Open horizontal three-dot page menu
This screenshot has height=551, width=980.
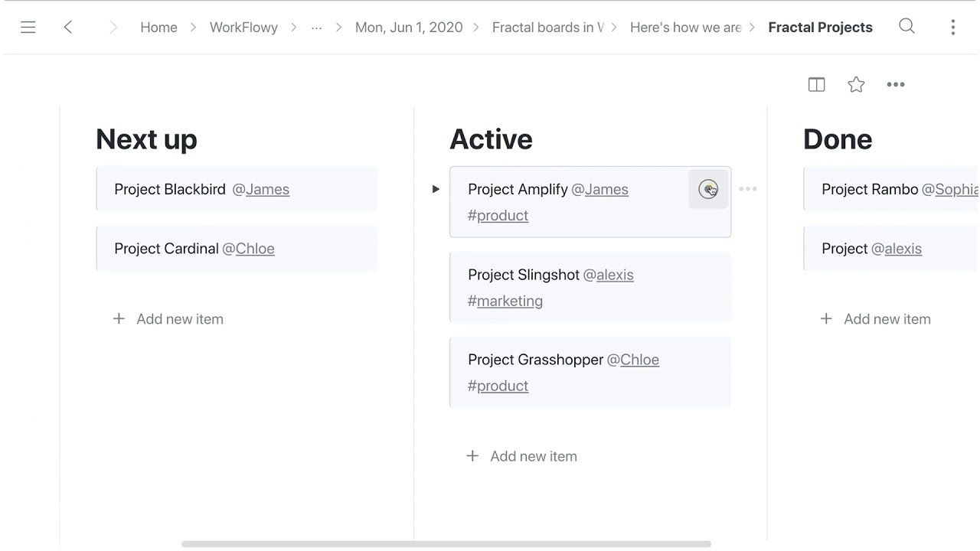896,85
